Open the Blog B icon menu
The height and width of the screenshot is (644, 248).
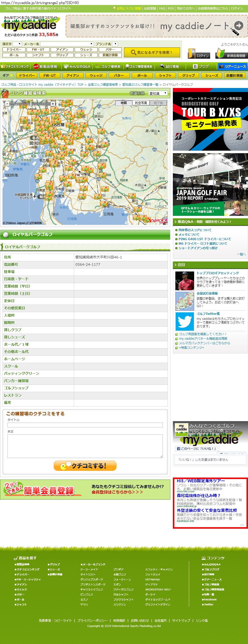(x=201, y=66)
